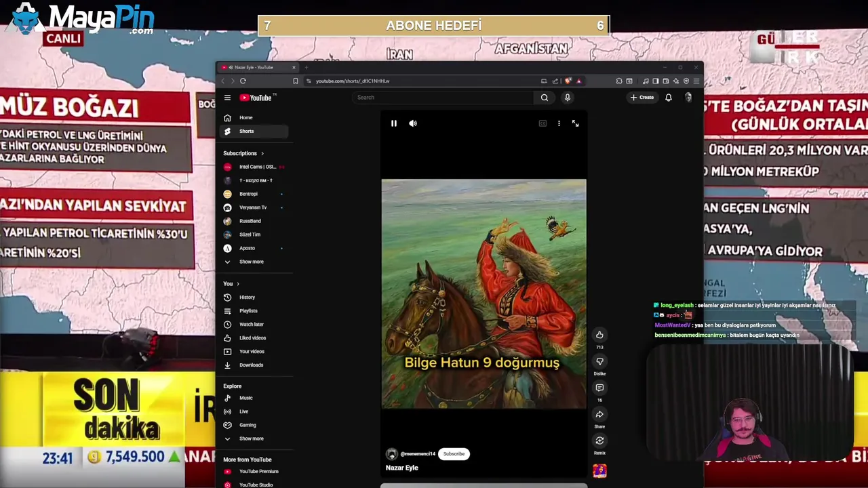Open the Short's comments
This screenshot has width=868, height=488.
pyautogui.click(x=599, y=388)
